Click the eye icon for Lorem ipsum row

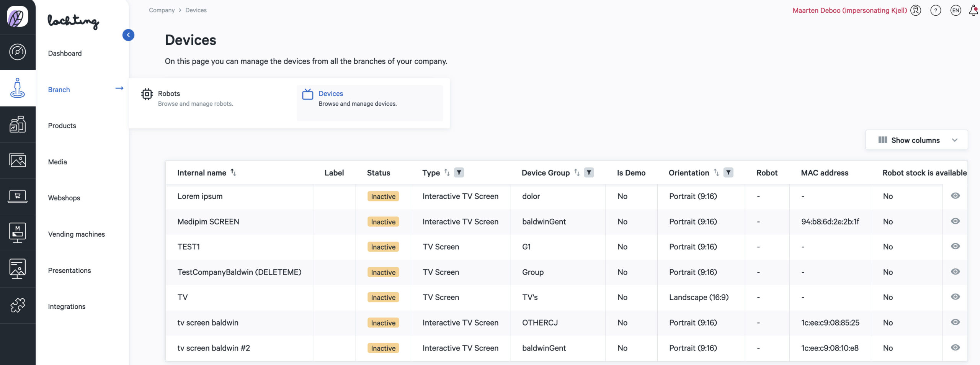[x=955, y=196]
